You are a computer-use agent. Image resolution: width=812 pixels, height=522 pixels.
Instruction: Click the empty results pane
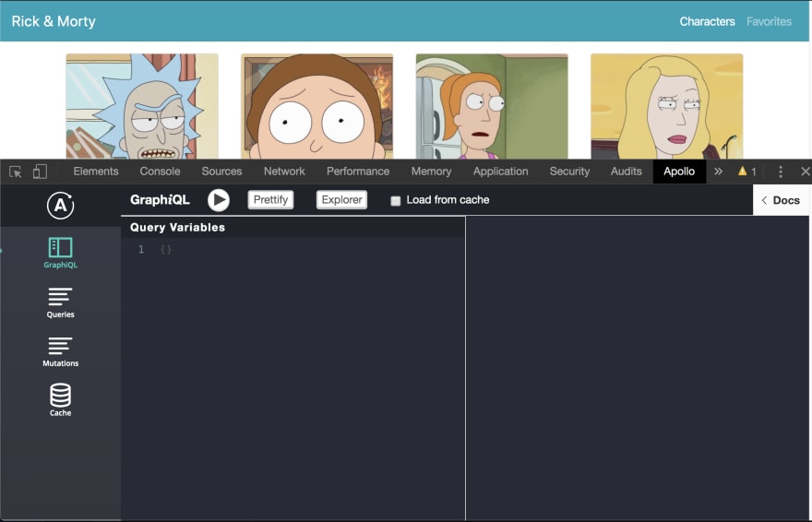click(x=637, y=368)
